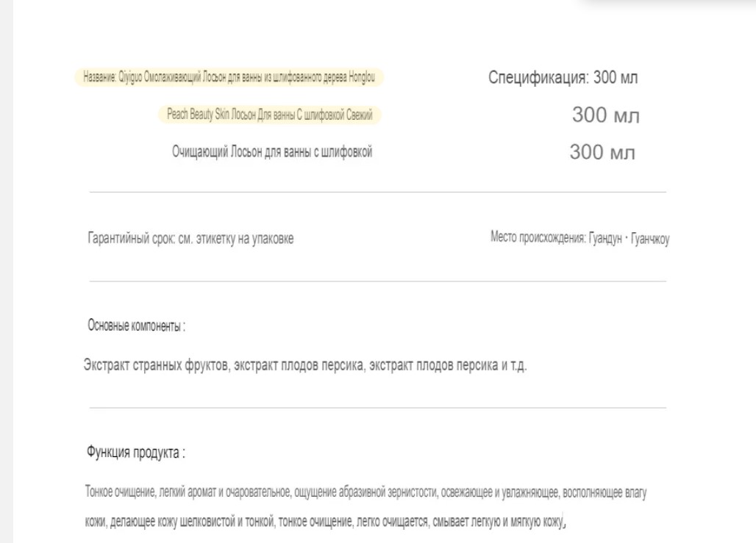The height and width of the screenshot is (543, 756).
Task: Click the highlighted Qiyiguo product name line
Action: (229, 77)
